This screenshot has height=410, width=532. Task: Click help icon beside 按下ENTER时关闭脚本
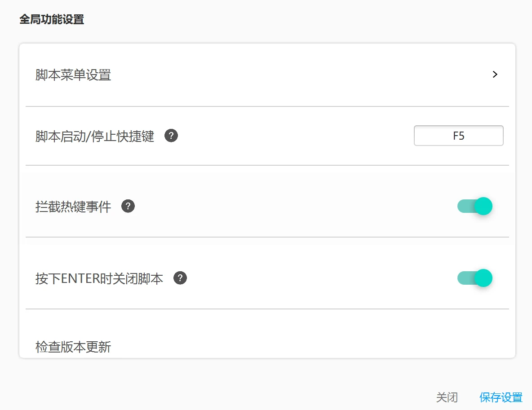[x=180, y=278]
